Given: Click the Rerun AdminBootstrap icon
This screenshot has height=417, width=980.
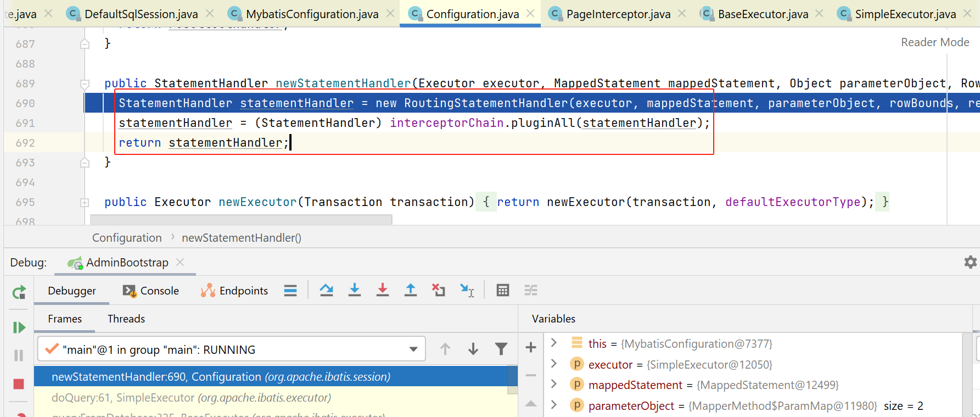Looking at the screenshot, I should (x=19, y=292).
